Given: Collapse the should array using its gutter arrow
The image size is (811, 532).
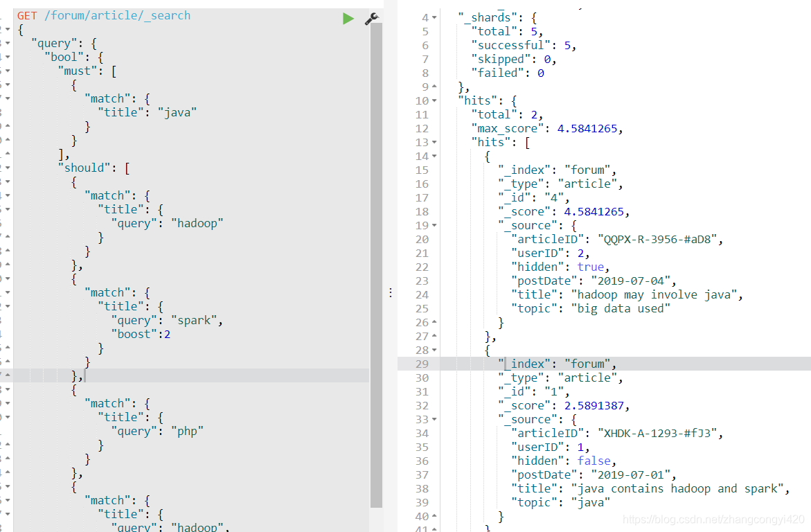Looking at the screenshot, I should (x=7, y=168).
